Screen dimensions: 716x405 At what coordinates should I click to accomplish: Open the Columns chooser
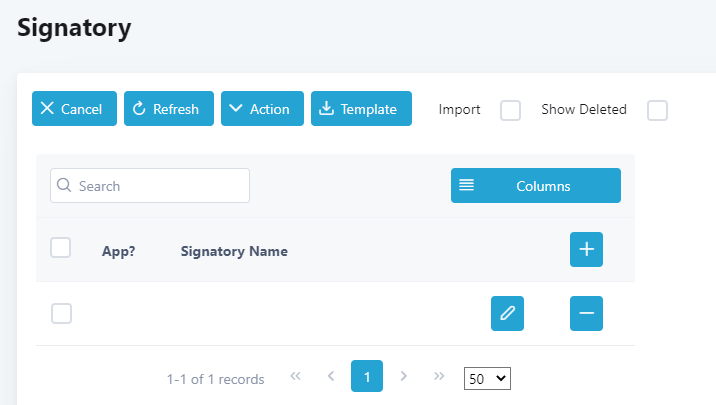(536, 185)
